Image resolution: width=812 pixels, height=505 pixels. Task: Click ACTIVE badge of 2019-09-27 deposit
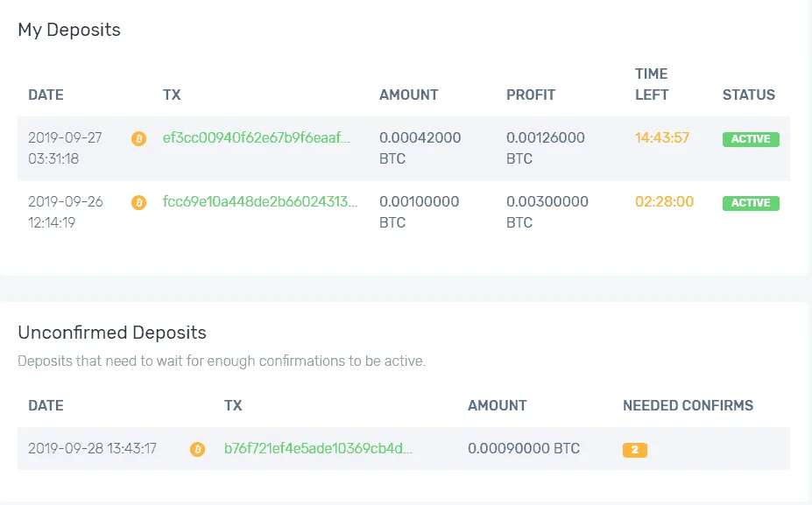tap(751, 139)
